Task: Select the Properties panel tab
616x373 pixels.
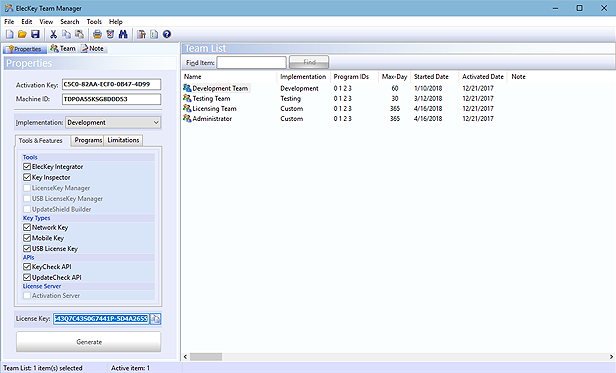Action: [24, 49]
